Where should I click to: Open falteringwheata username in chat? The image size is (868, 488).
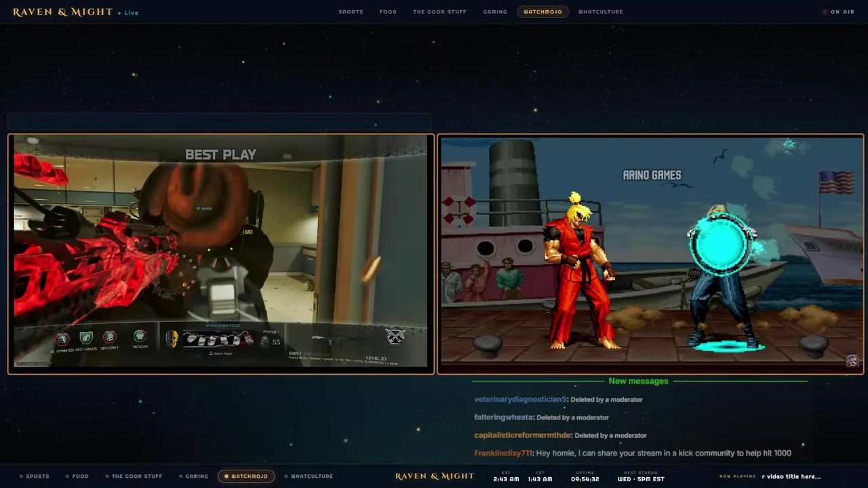[503, 418]
